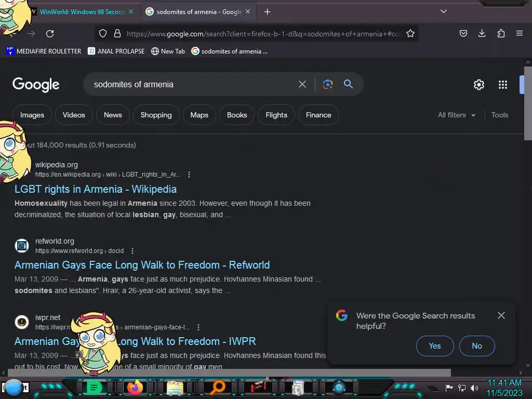Open the green notes taskbar app
This screenshot has height=399, width=532.
tap(94, 388)
